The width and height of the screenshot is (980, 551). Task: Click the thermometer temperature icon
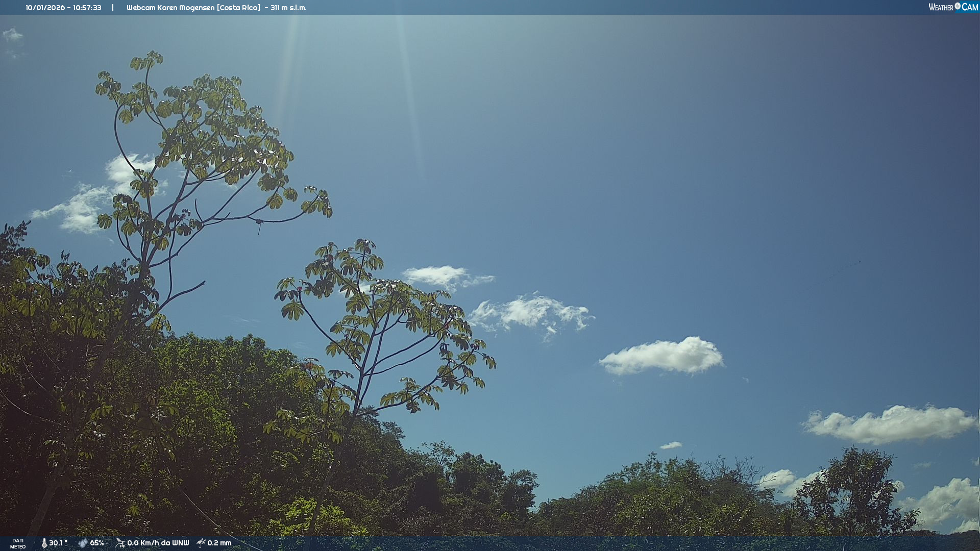(x=44, y=543)
